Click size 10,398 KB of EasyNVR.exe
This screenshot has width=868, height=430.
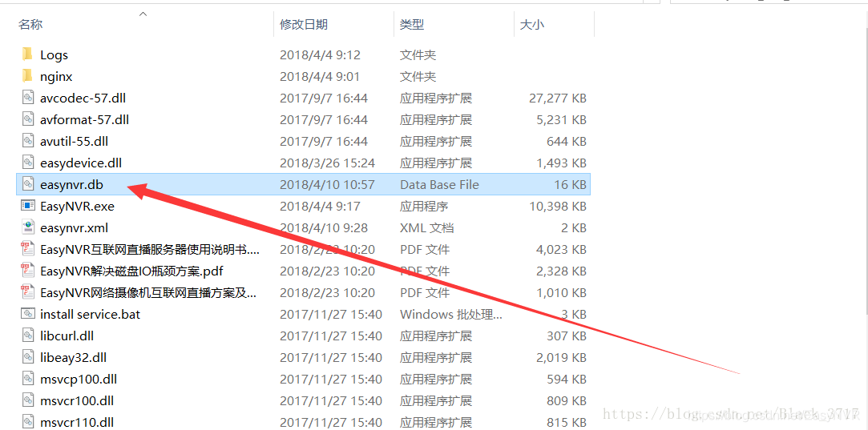(x=558, y=207)
